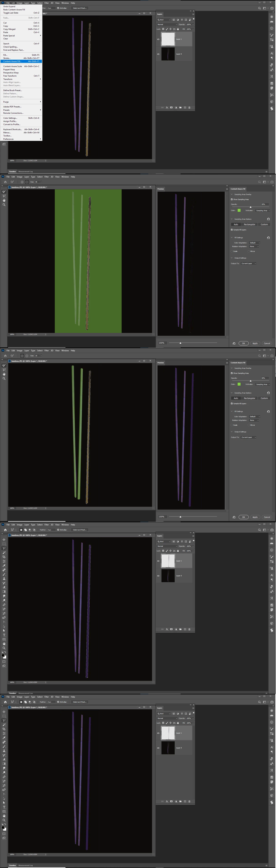Image resolution: width=276 pixels, height=868 pixels.
Task: Select Hand tool in Size 10 workspace toolbar
Action: (x=4, y=374)
